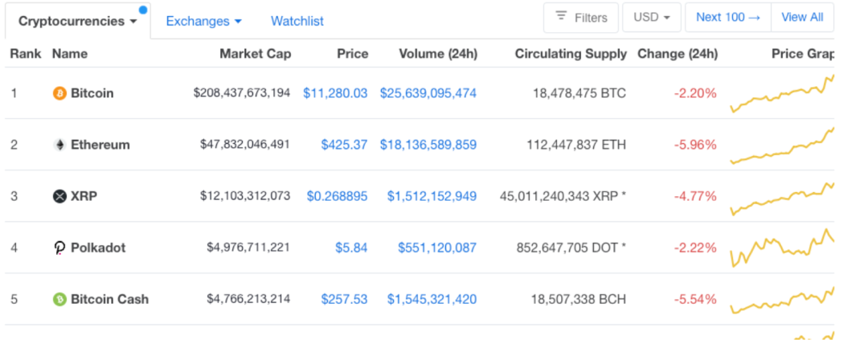Expand the USD currency dropdown
Image resolution: width=868 pixels, height=348 pixels.
[x=652, y=17]
